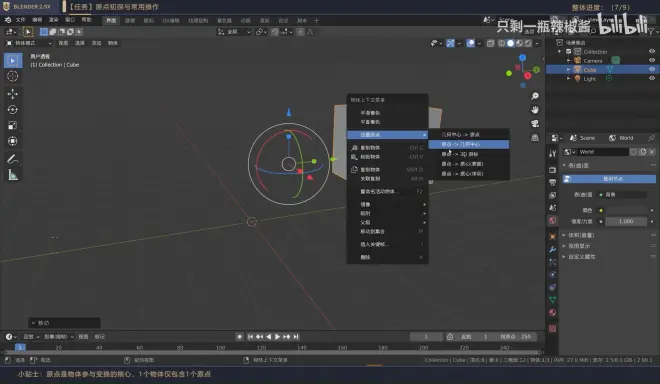Choose Origin to Geometry menu entry
This screenshot has height=384, width=660.
pos(468,144)
